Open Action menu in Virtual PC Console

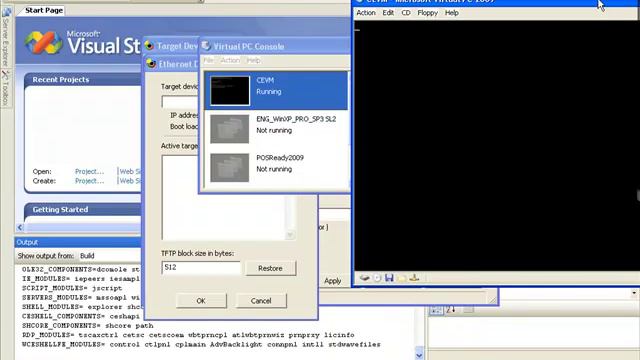click(x=230, y=60)
